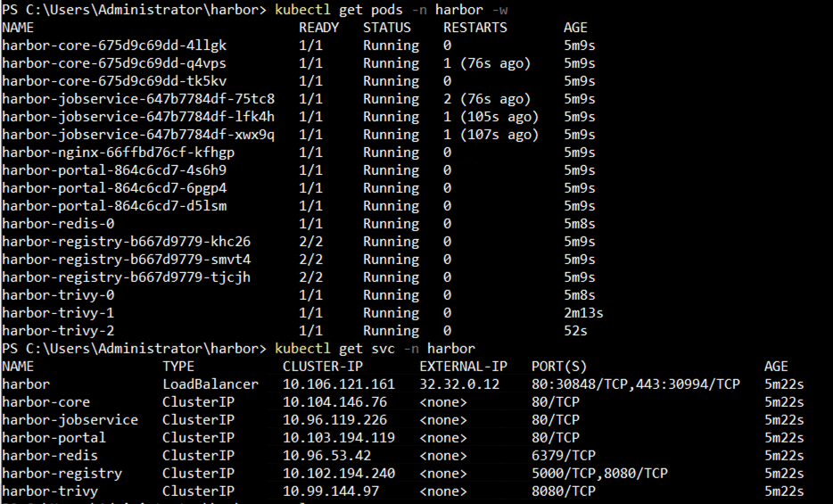
Task: Click the harbor-registry-b667d9779-tjcjh pod name
Action: (x=127, y=277)
